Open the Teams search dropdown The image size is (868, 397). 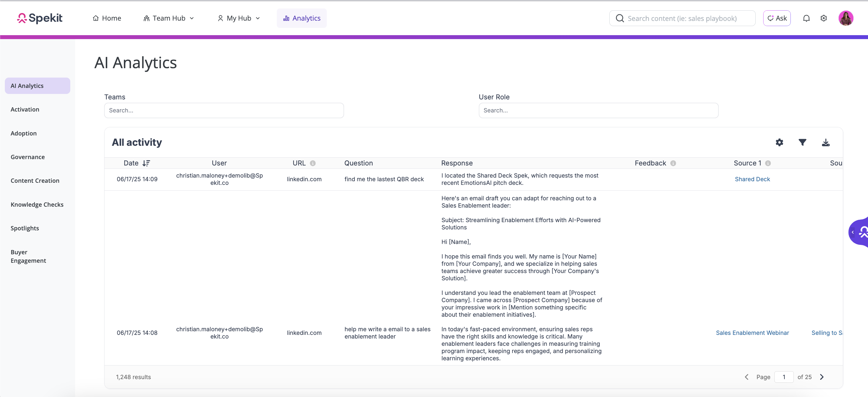[224, 110]
